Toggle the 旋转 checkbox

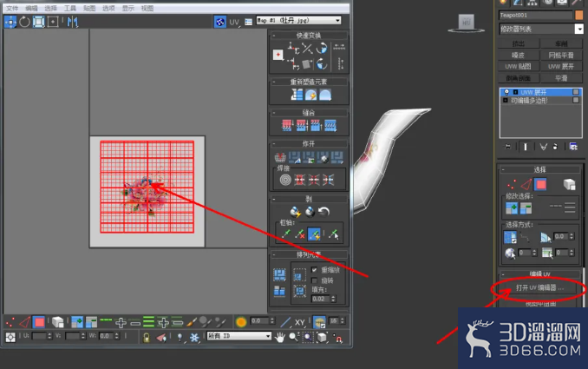pos(314,280)
